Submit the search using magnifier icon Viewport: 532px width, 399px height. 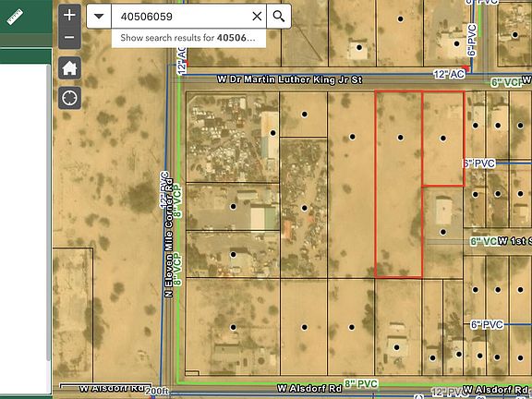pyautogui.click(x=279, y=17)
